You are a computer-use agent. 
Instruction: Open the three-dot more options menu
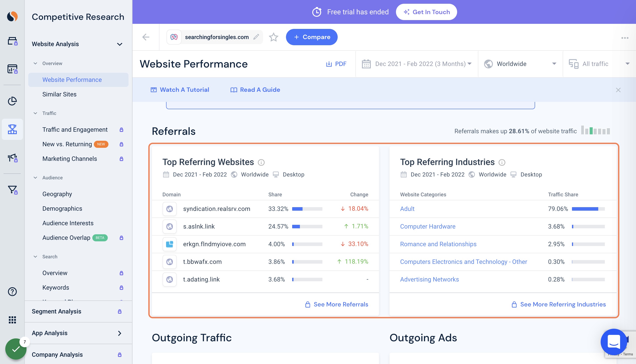(x=625, y=38)
